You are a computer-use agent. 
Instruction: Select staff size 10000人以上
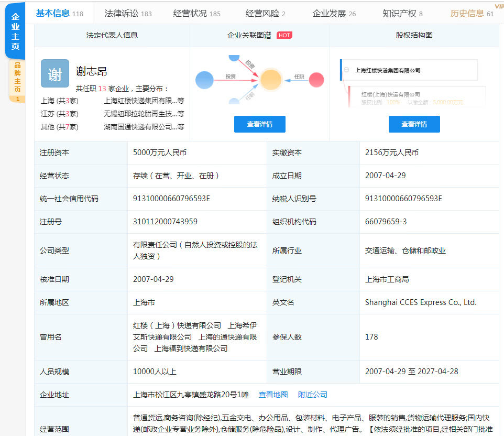pyautogui.click(x=155, y=372)
